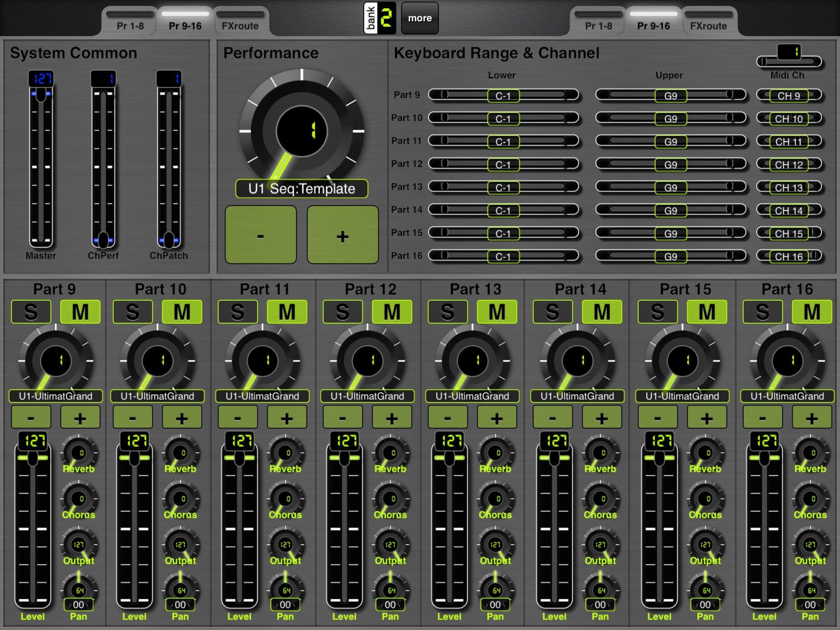Screen dimensions: 840x630
Task: Click the Part 9 patch select knob
Action: [56, 360]
